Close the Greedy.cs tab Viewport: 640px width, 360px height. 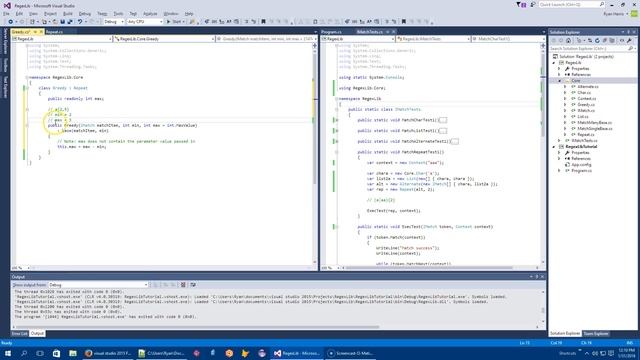coord(41,32)
